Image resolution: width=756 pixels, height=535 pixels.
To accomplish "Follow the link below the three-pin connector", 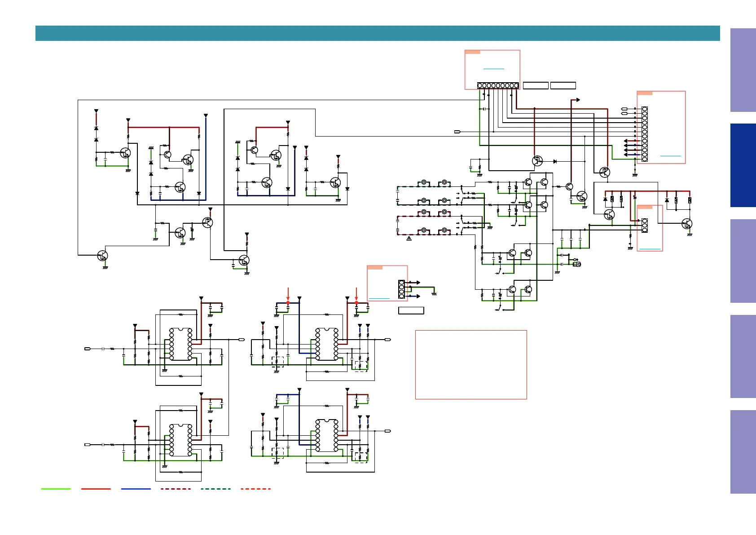I will pos(650,249).
